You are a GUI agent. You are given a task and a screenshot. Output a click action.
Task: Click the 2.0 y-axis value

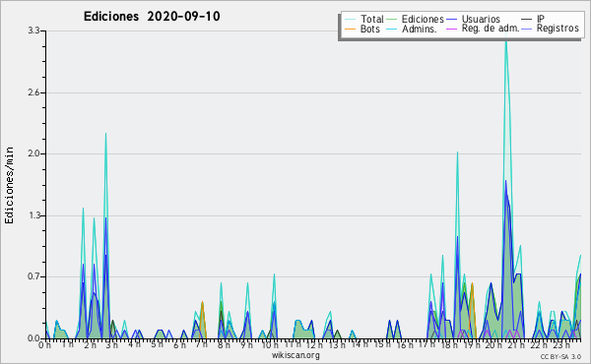tap(33, 153)
